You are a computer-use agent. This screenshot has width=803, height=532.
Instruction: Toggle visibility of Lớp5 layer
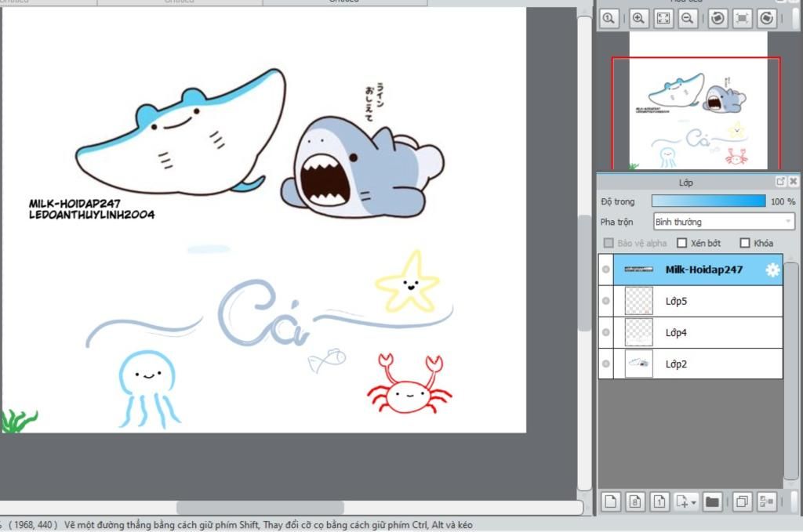coord(606,301)
